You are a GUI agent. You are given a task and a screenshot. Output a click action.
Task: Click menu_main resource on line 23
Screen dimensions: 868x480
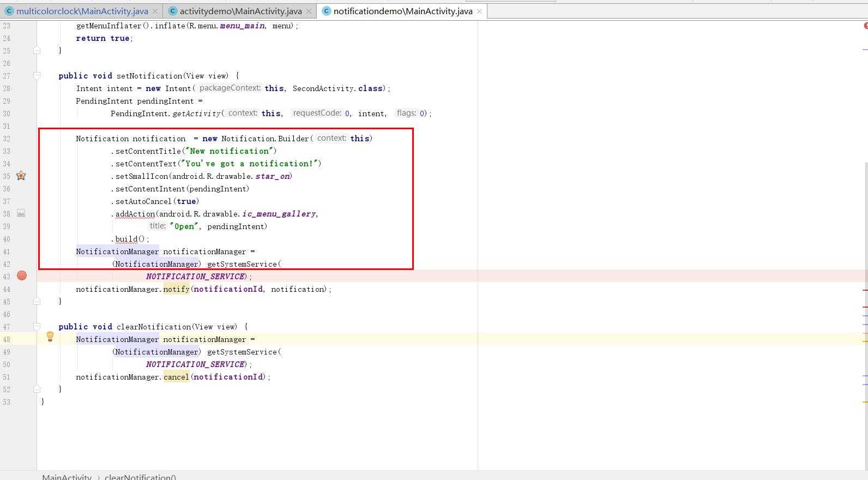coord(242,26)
